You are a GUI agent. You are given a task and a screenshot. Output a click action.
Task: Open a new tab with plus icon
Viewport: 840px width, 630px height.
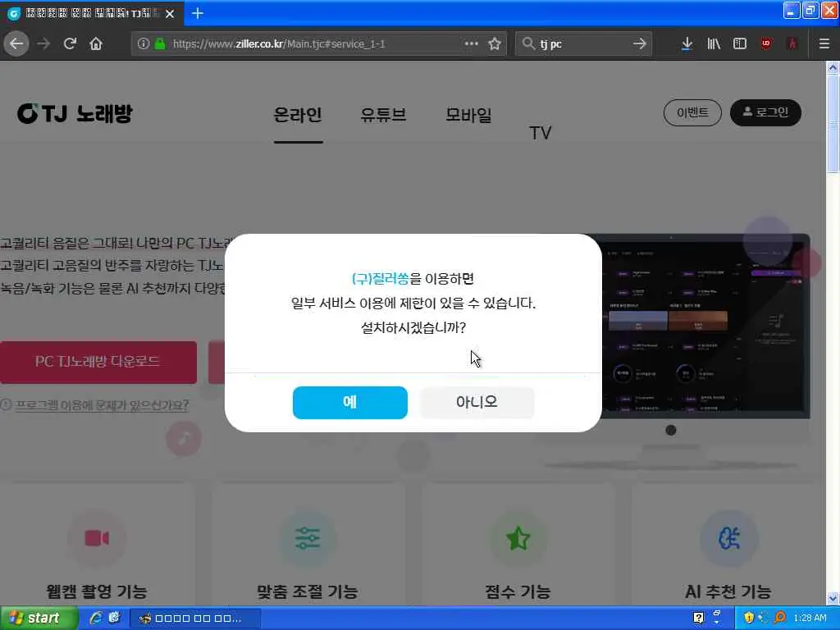[197, 13]
